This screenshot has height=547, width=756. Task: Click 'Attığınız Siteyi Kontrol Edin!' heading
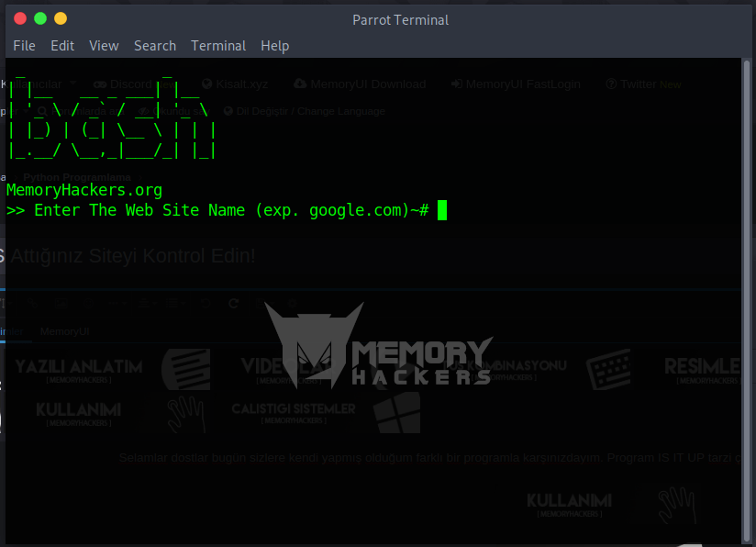[133, 256]
